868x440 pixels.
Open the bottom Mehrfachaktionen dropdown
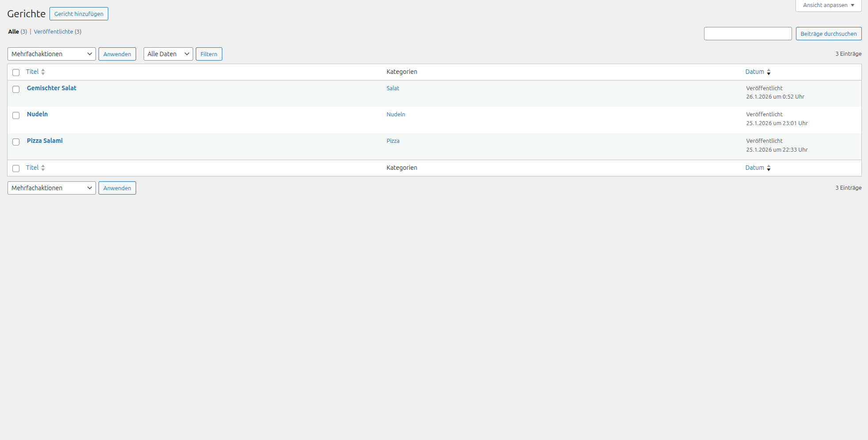(x=51, y=188)
